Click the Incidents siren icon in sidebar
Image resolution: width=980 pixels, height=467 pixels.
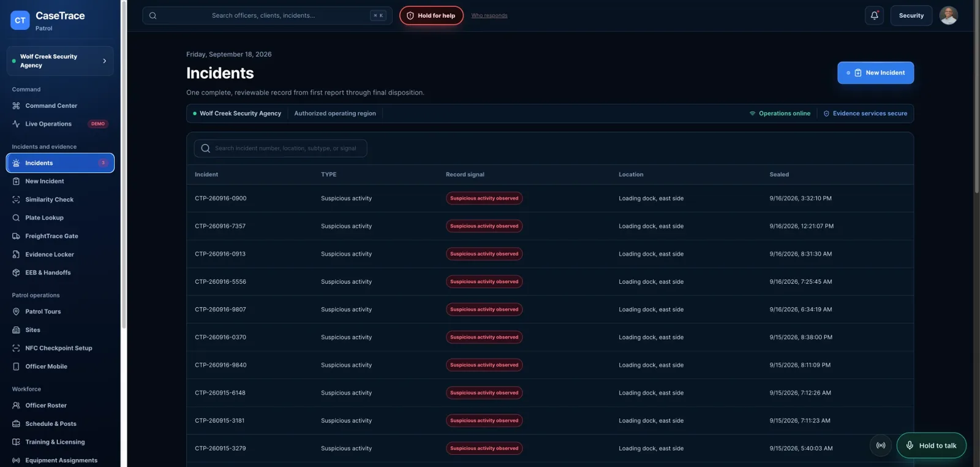point(16,163)
